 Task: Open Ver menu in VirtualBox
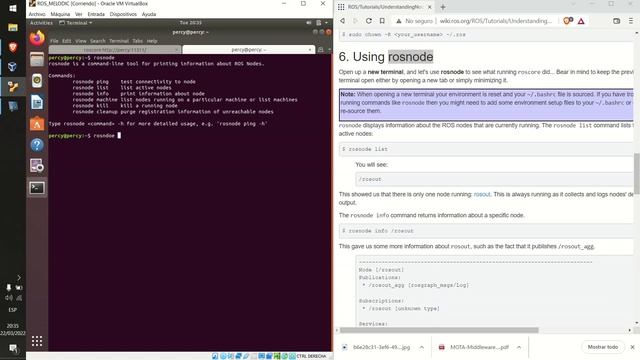click(x=79, y=14)
